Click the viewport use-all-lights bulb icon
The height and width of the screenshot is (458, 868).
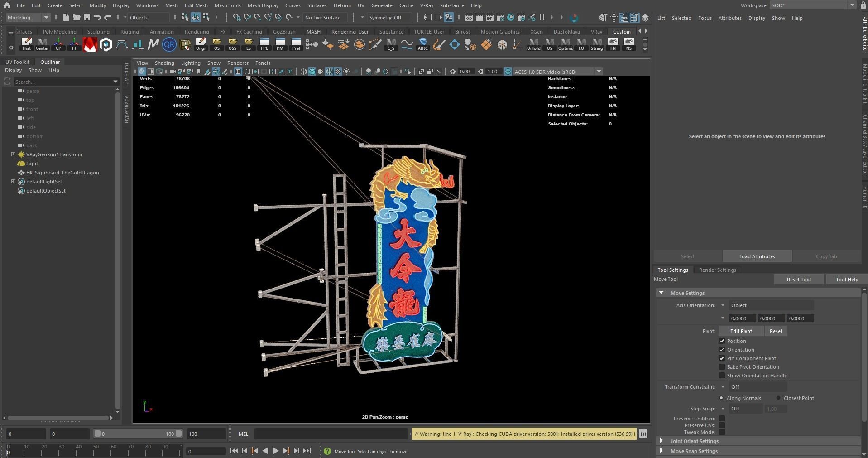coord(346,72)
